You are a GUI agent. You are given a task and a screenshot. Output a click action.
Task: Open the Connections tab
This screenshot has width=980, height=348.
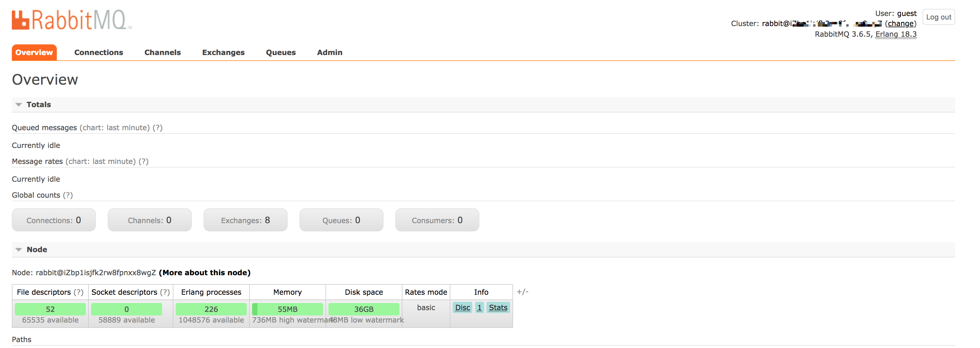point(99,52)
